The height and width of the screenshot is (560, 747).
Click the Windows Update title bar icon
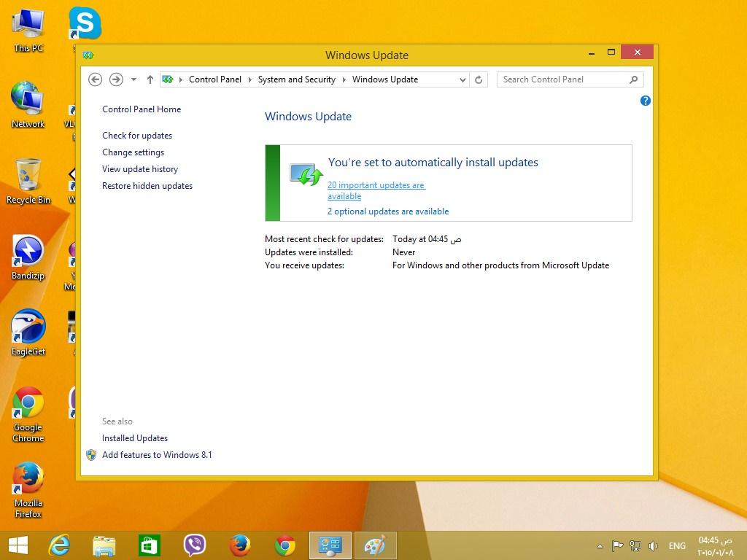coord(88,55)
